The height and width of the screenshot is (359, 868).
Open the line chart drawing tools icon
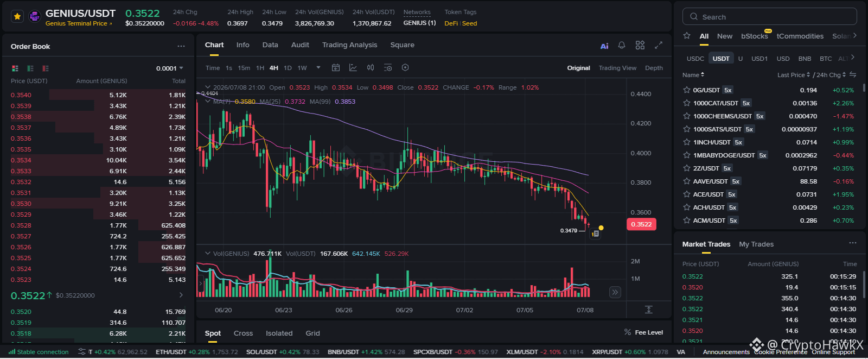pyautogui.click(x=353, y=68)
